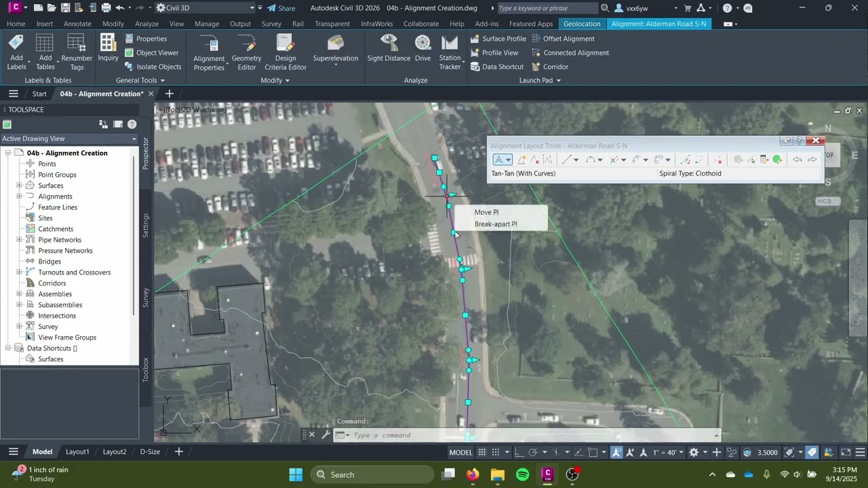This screenshot has height=488, width=868.
Task: Start the Drive tool
Action: 422,48
